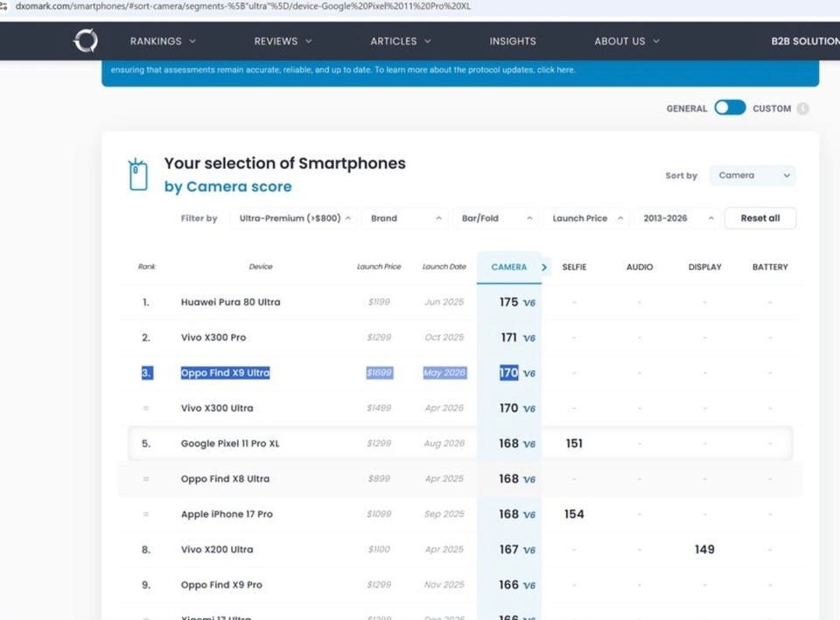Viewport: 840px width, 620px height.
Task: Open the Oppo Find X9 Pro entry
Action: click(221, 585)
